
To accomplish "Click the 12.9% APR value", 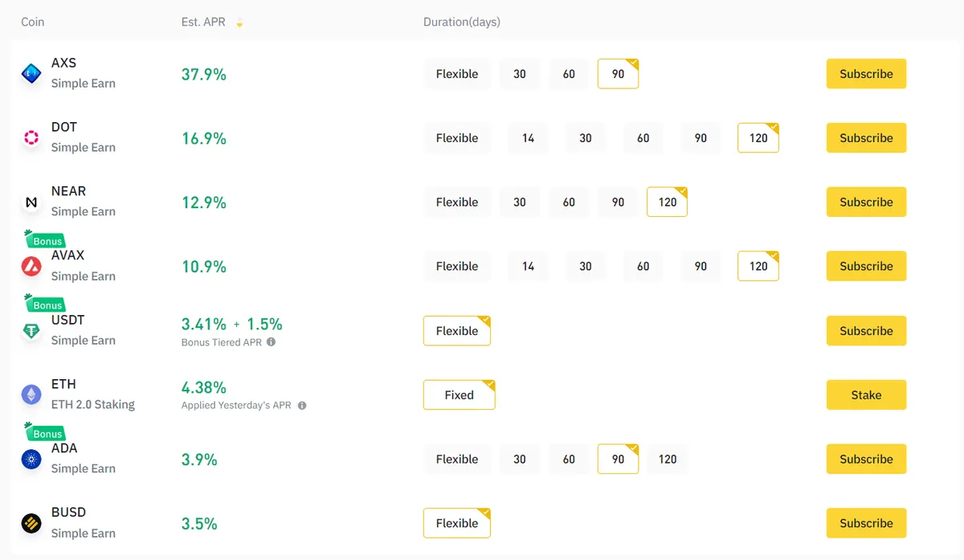I will (204, 202).
